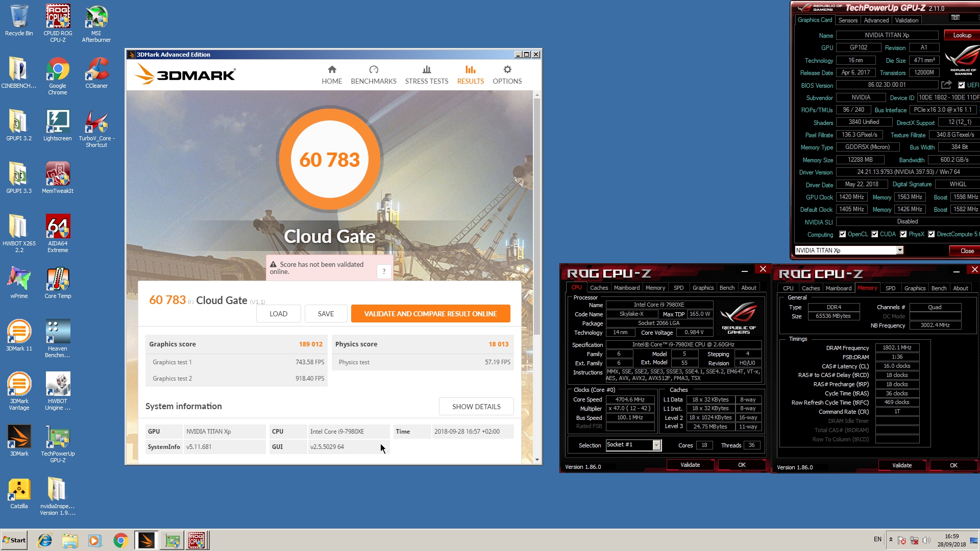Launch CPUID ROG CPU-Z desktop shortcut
This screenshot has height=551, width=980.
pos(58,23)
